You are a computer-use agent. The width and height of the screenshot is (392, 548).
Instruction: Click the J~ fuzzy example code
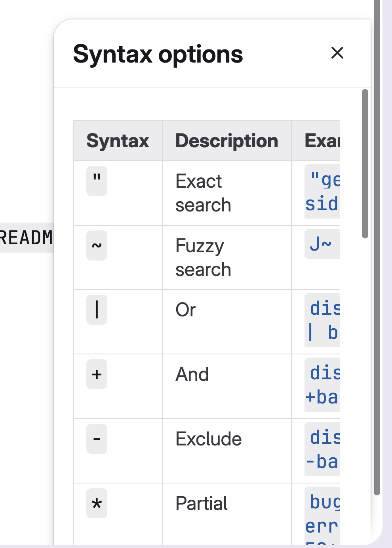coord(321,244)
